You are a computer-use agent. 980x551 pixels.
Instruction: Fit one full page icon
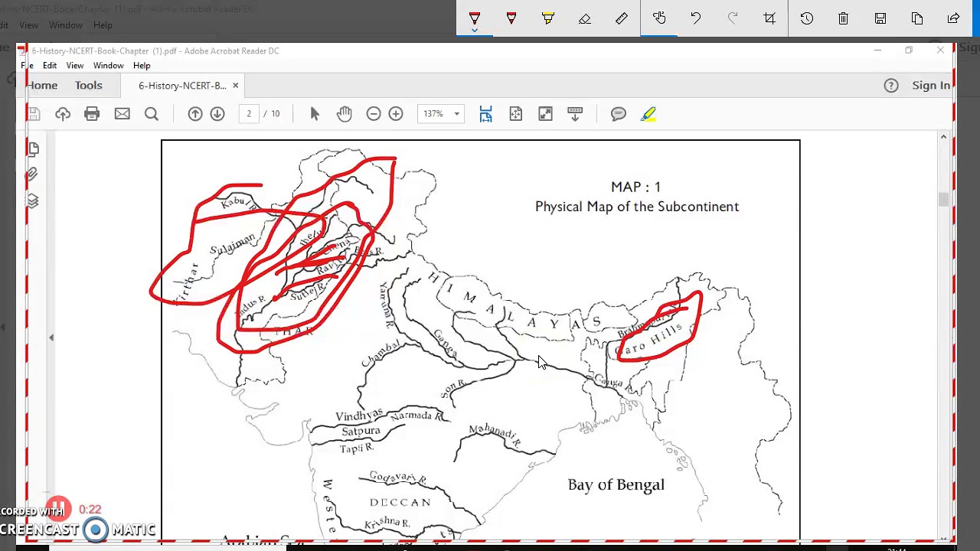pos(515,114)
